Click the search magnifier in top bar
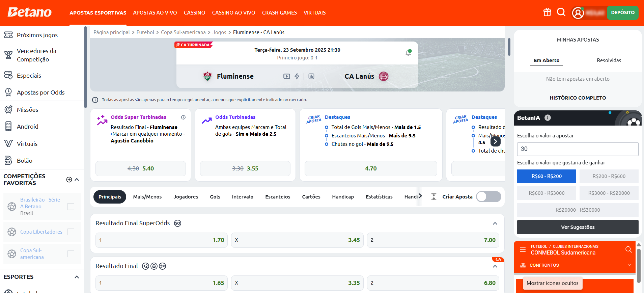The width and height of the screenshot is (644, 293). click(x=561, y=12)
